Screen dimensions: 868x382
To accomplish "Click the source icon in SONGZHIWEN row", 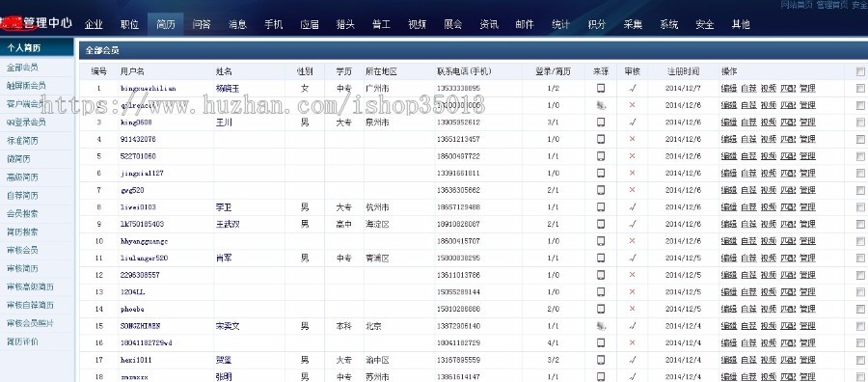I will click(601, 326).
